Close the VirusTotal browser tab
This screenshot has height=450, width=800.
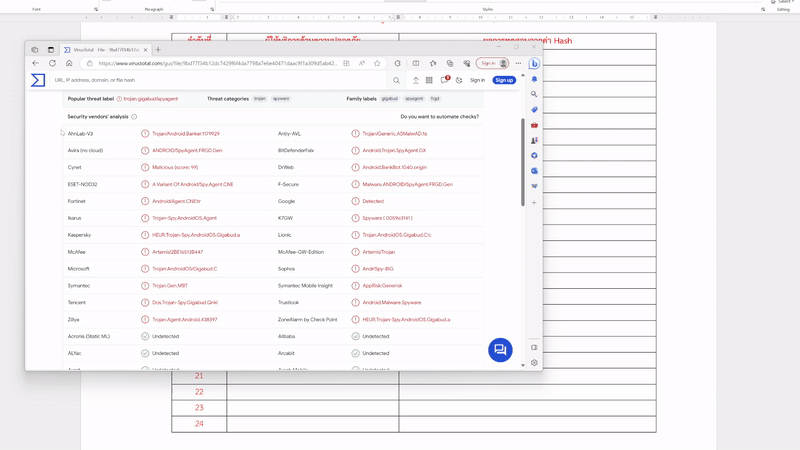145,50
